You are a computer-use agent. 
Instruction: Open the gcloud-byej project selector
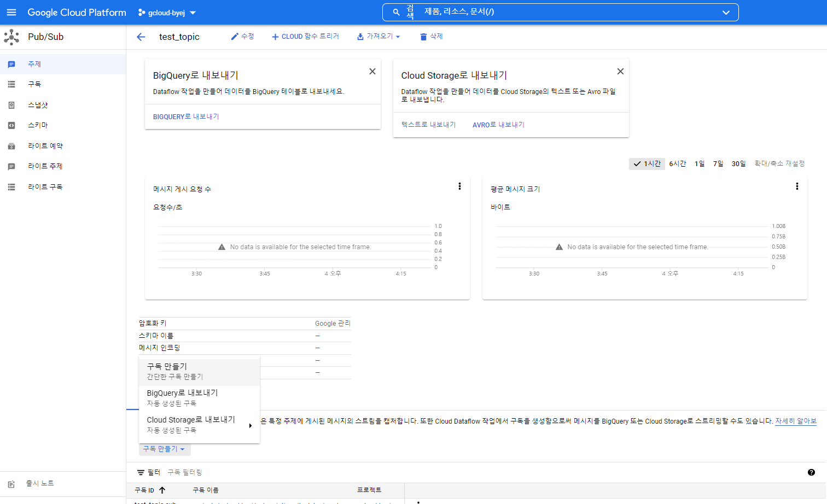pyautogui.click(x=167, y=13)
